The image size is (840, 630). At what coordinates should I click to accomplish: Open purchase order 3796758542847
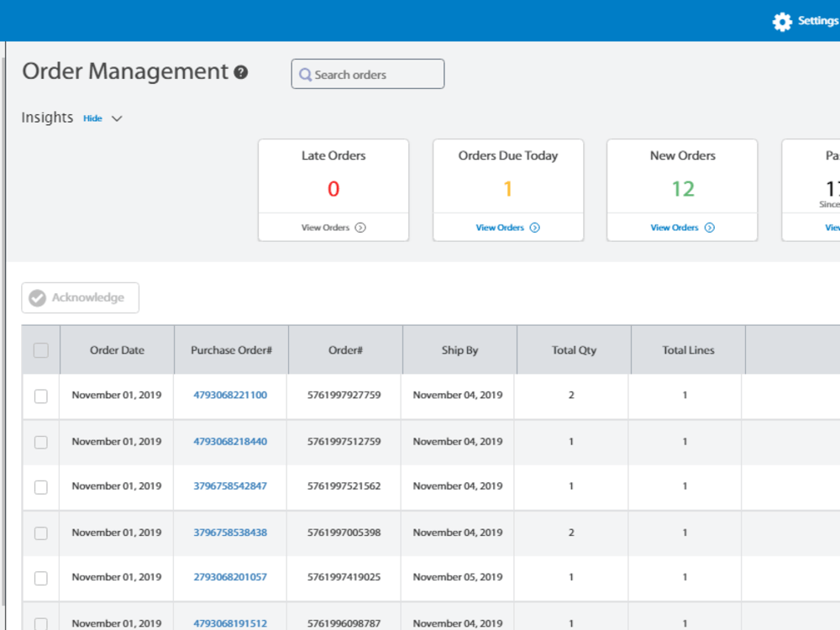click(230, 486)
